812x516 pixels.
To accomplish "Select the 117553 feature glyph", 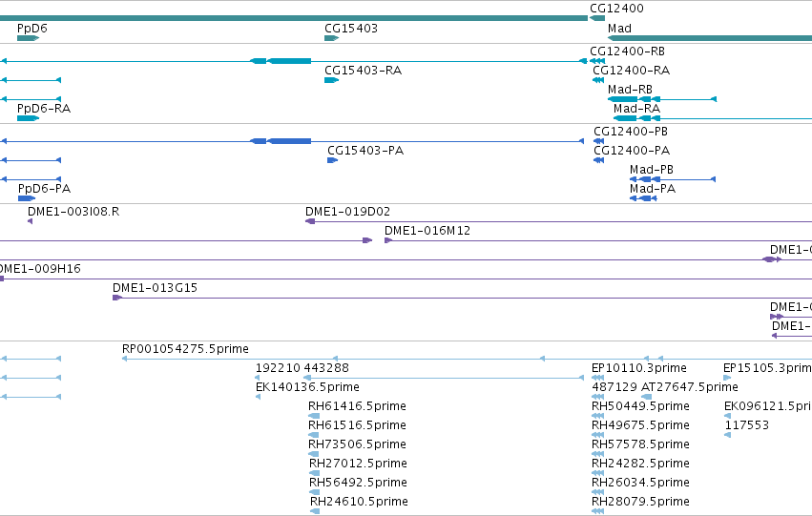I will 728,435.
